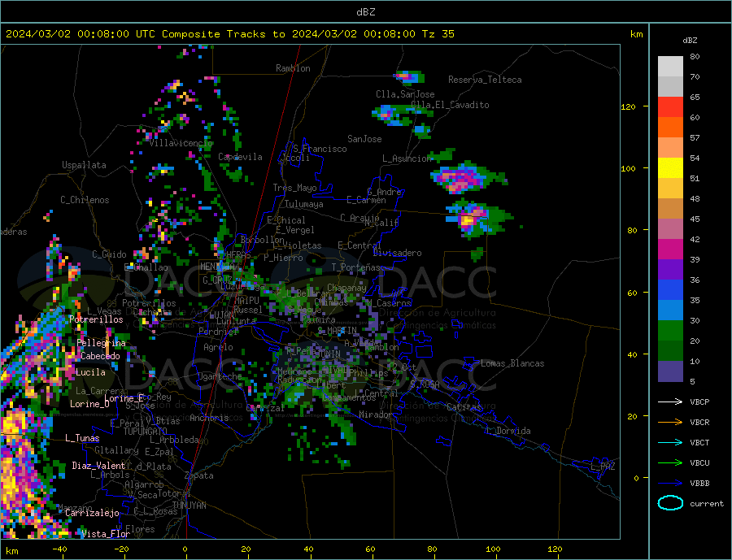The image size is (732, 560).
Task: Click the 'VBCR' legend label
Action: click(699, 423)
